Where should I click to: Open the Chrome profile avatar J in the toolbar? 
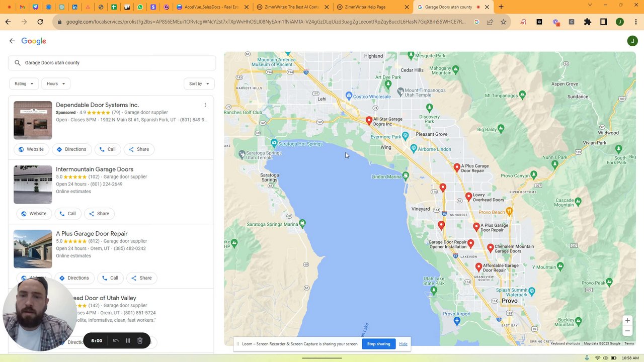tap(620, 22)
